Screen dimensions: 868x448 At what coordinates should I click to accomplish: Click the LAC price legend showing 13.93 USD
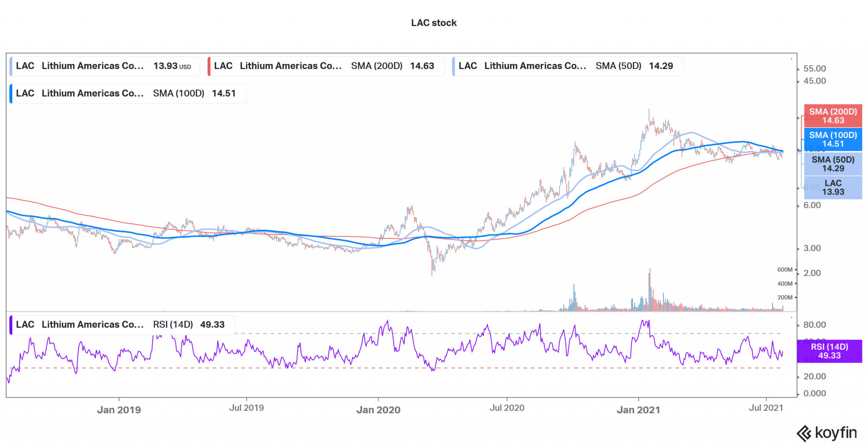click(x=105, y=66)
